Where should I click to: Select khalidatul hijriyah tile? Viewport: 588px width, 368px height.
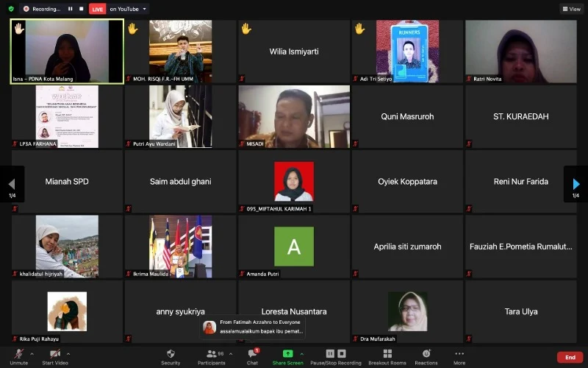pyautogui.click(x=67, y=247)
